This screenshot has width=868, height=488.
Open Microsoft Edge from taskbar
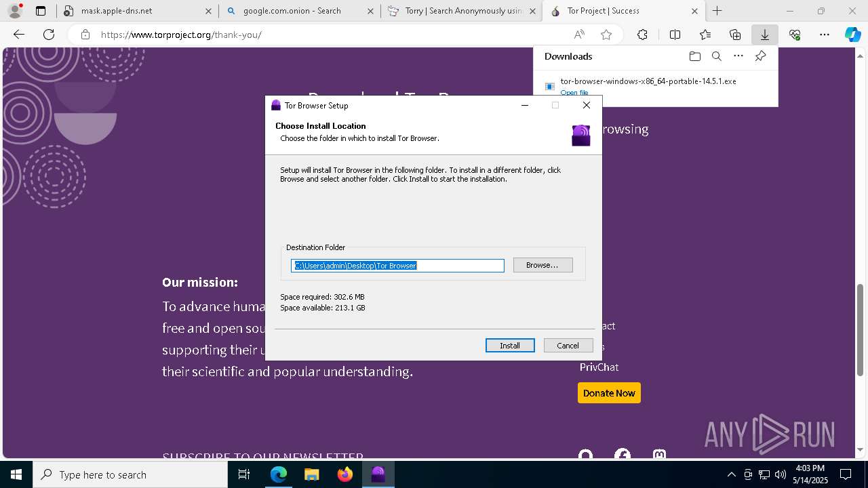click(x=279, y=474)
